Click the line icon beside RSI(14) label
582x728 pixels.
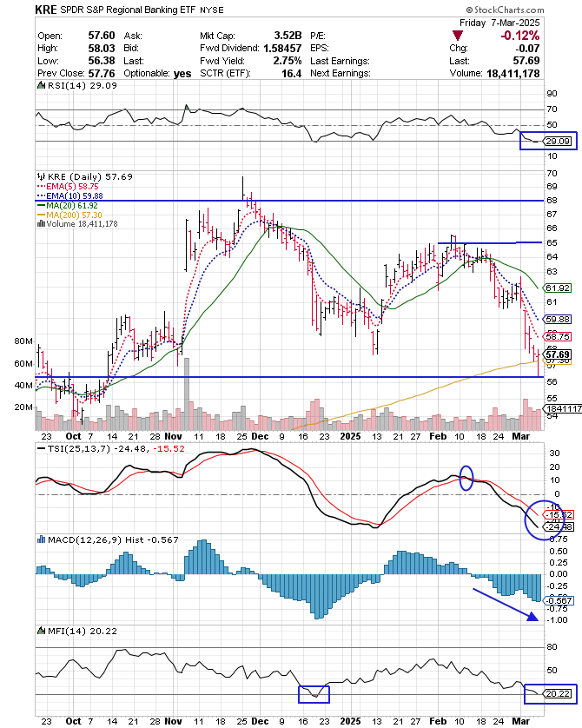(x=42, y=85)
